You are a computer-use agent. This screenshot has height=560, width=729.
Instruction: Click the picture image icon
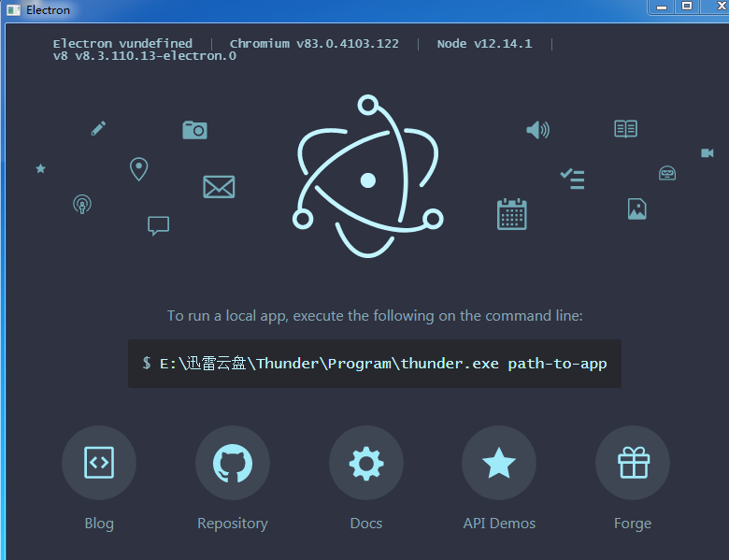tap(636, 208)
